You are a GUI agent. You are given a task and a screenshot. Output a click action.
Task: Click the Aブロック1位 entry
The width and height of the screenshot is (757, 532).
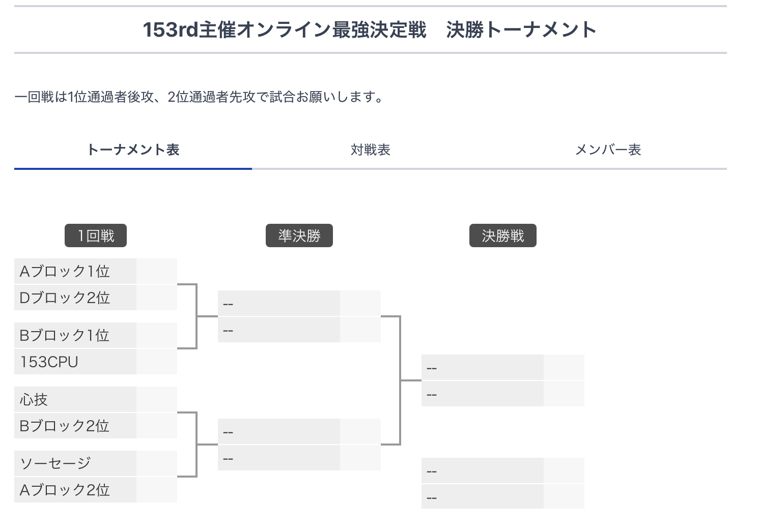75,271
